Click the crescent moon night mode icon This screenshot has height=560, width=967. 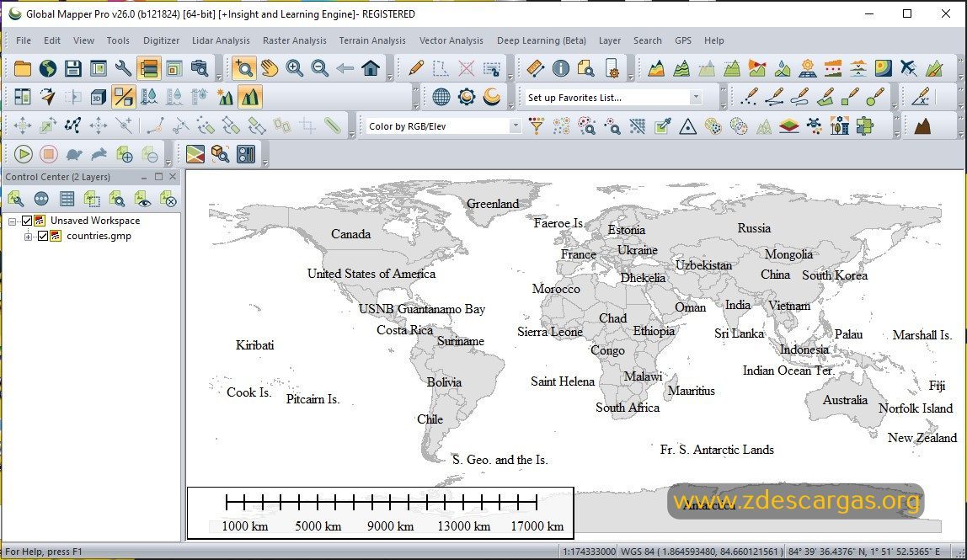pyautogui.click(x=492, y=97)
